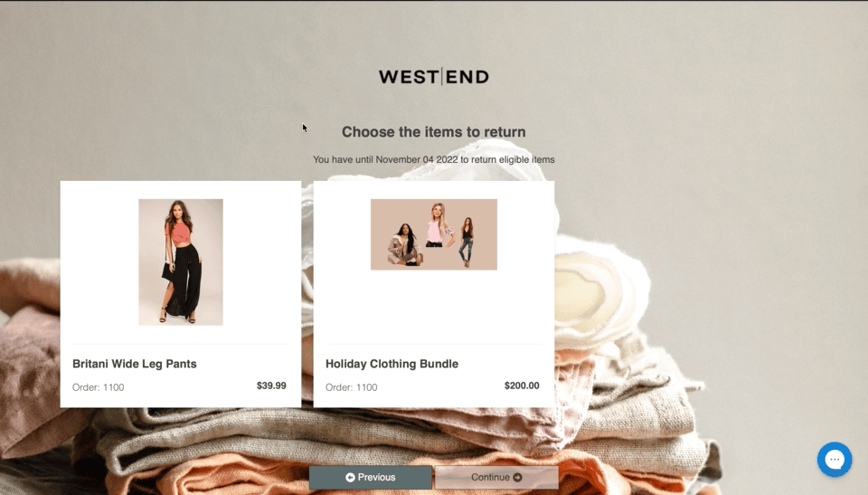Click the Britani Wide Leg Pants title

(135, 364)
